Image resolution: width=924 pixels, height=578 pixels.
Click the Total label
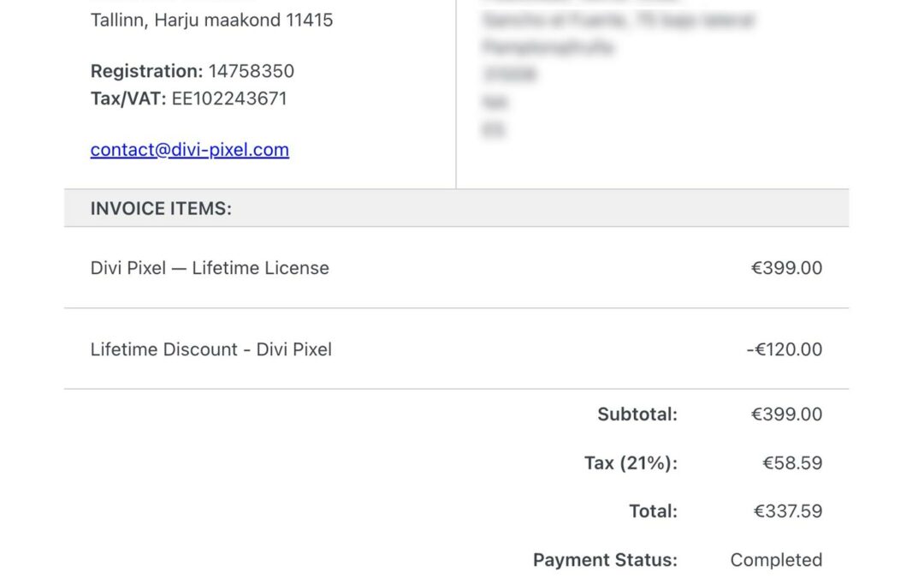coord(654,511)
